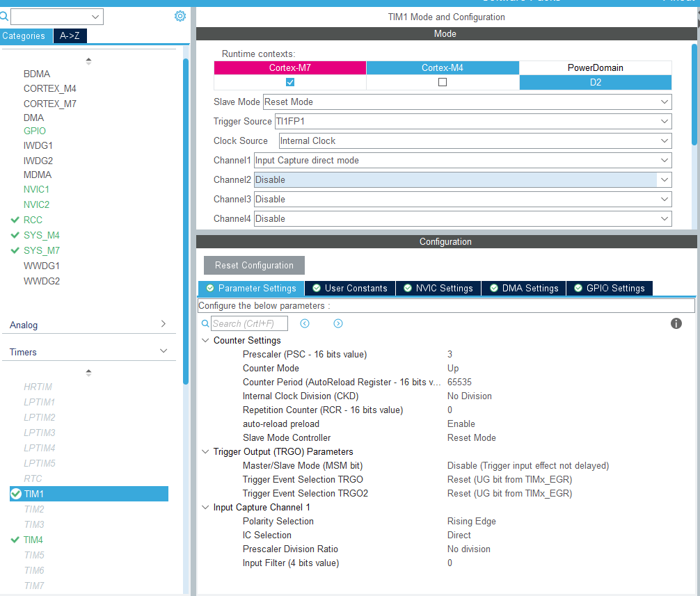
Task: Click the IC Selection value Direct
Action: [x=459, y=535]
